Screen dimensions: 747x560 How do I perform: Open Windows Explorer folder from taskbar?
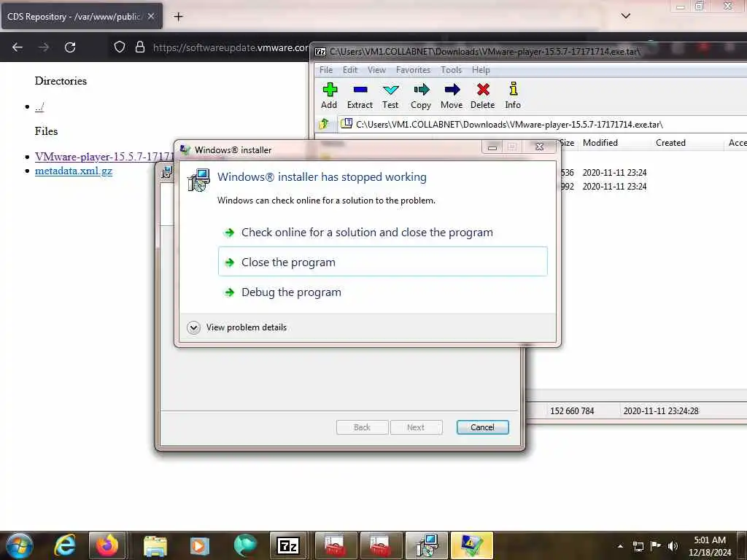155,545
